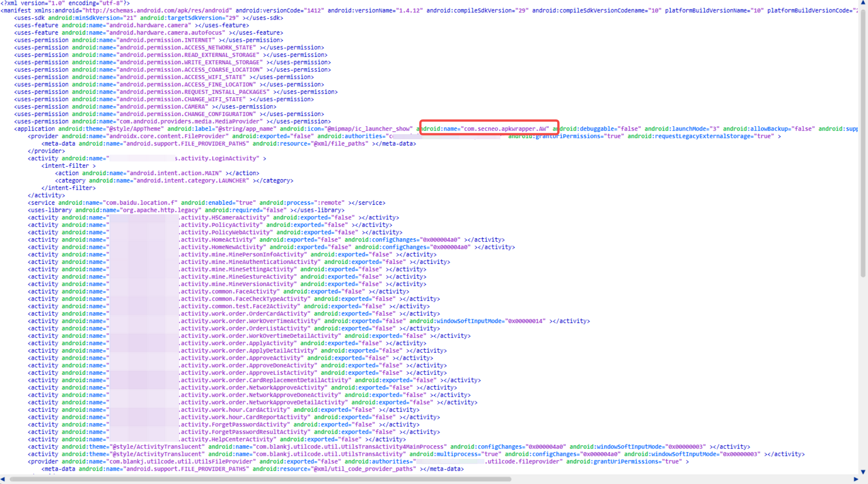Click the org.apache.http.legacy library name

coord(161,210)
